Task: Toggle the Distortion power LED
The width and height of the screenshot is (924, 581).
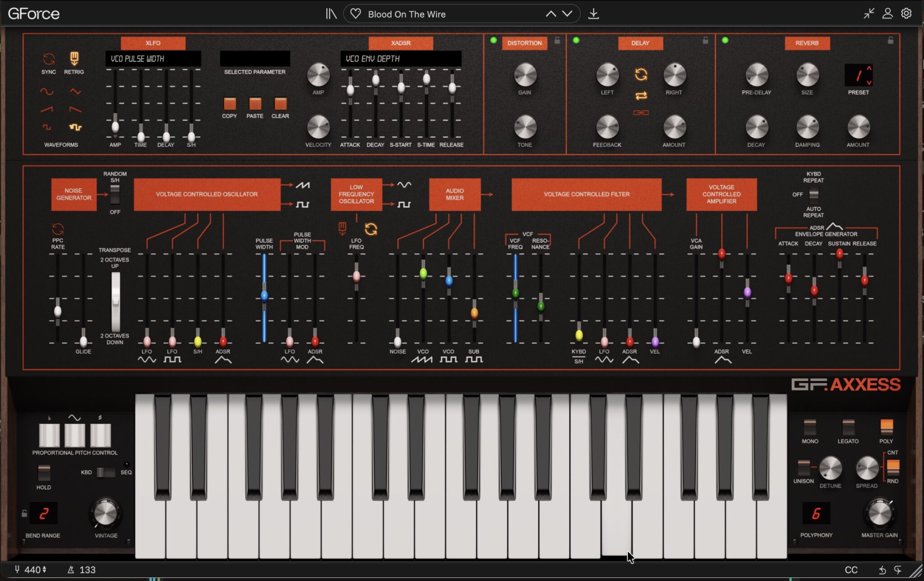Action: [x=494, y=41]
